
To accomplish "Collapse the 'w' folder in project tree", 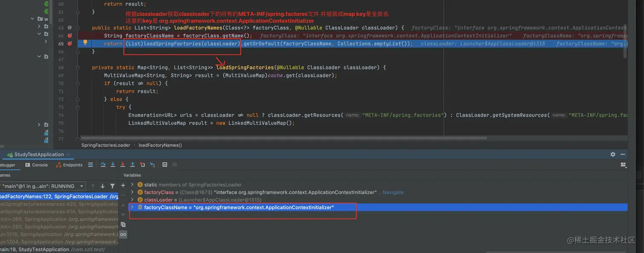I will tap(33, 19).
